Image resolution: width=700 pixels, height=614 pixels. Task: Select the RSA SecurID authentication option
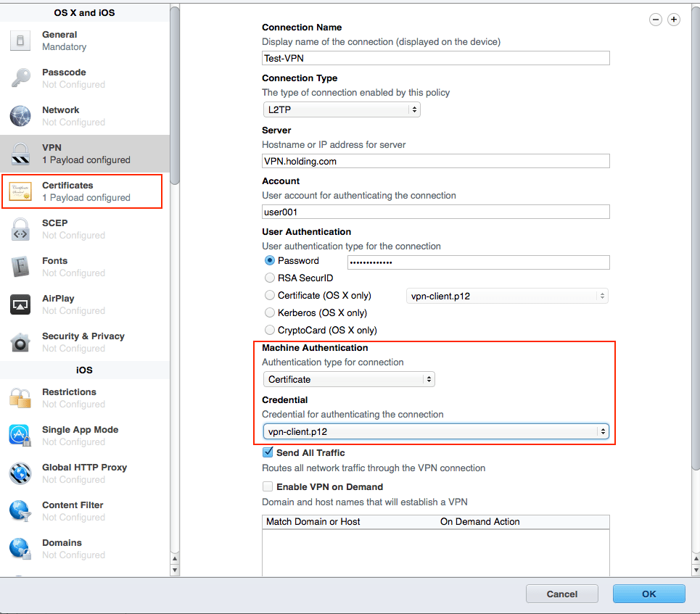(x=269, y=278)
